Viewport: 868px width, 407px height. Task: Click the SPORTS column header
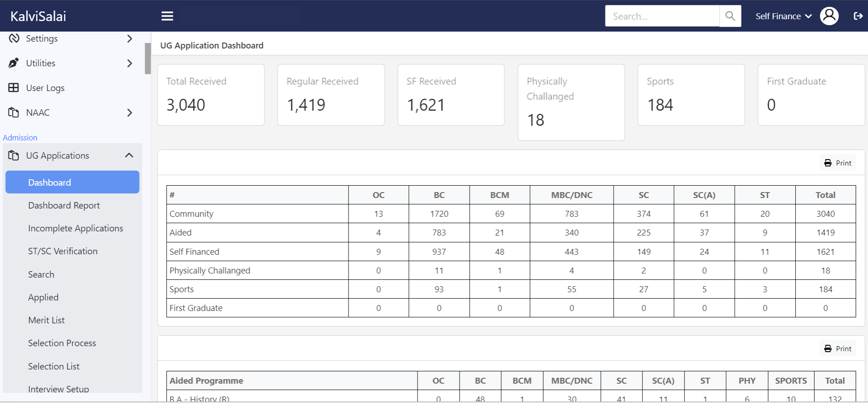[791, 380]
